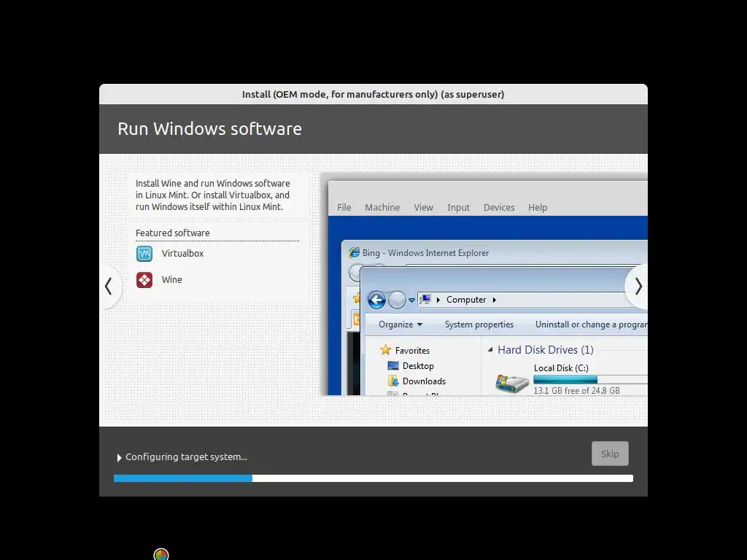Click the Local Disk capacity bar

[x=590, y=379]
